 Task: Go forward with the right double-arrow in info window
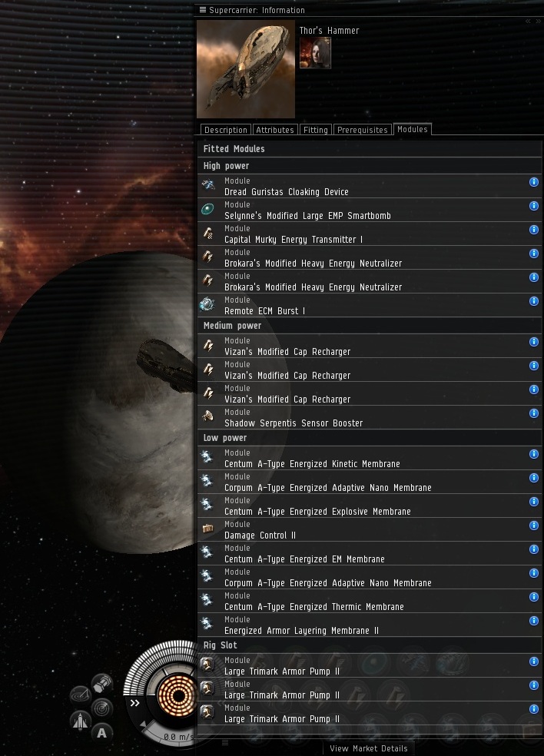point(538,22)
